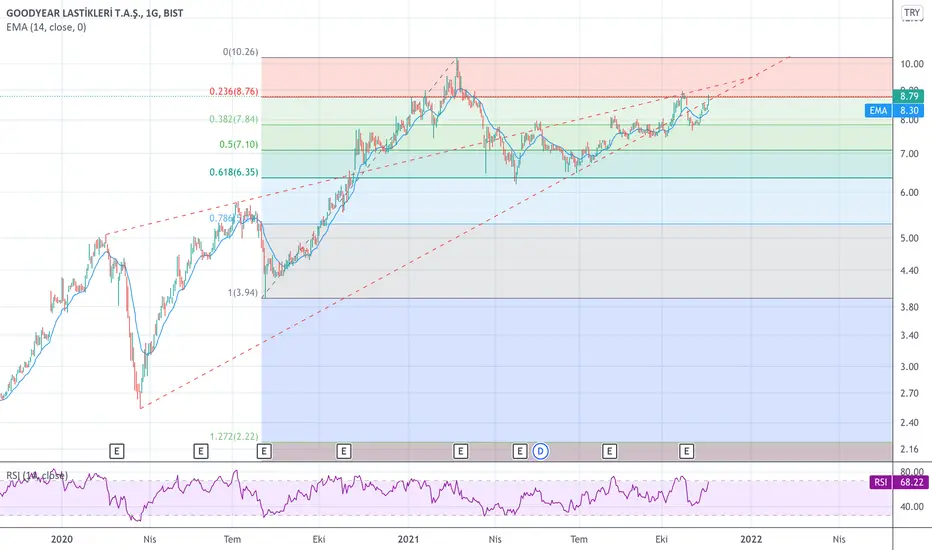Click the purple RSI 68.22 value tag

point(899,482)
